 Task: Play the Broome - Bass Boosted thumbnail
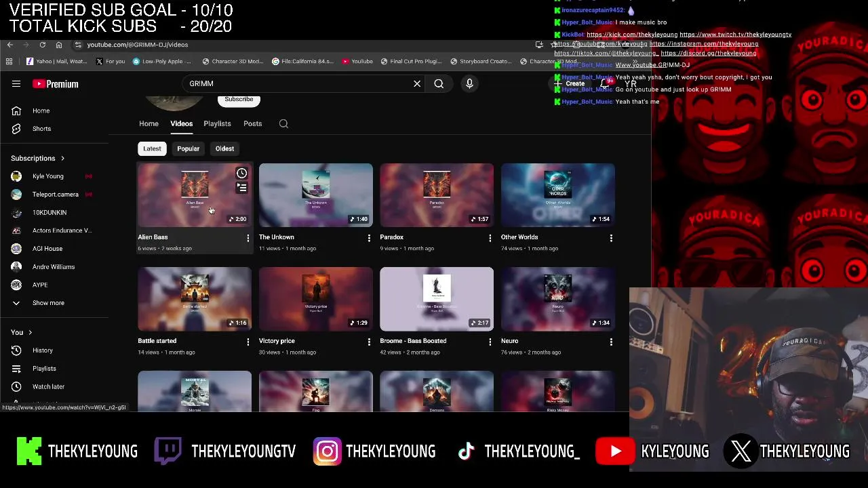point(437,299)
